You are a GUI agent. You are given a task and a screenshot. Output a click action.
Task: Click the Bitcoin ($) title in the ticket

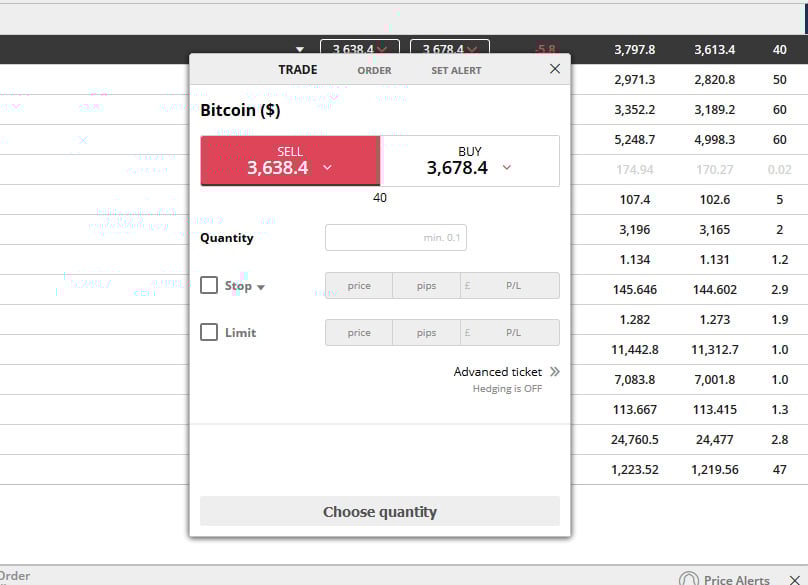click(x=240, y=110)
